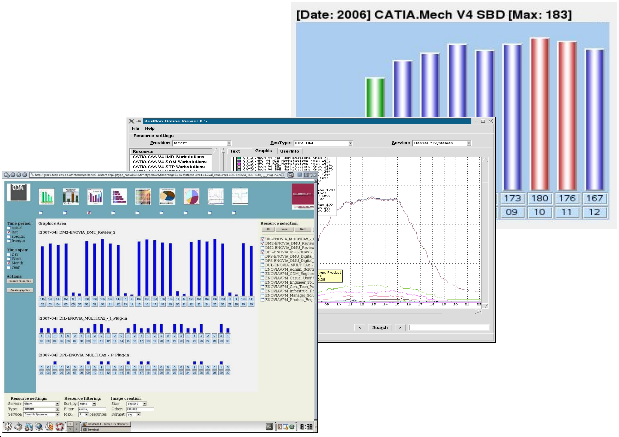Toggle the first checked resource in Resource selection list
Image resolution: width=619 pixels, height=437 pixels.
262,239
